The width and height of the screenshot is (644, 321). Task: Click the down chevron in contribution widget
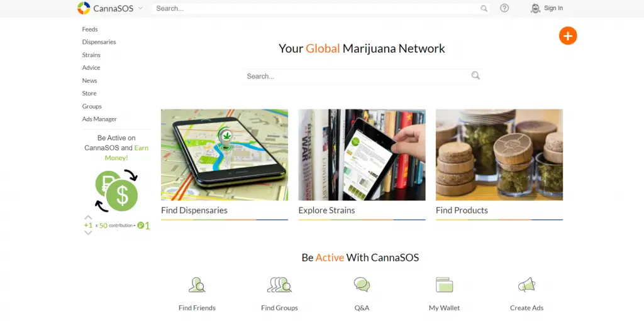click(88, 233)
